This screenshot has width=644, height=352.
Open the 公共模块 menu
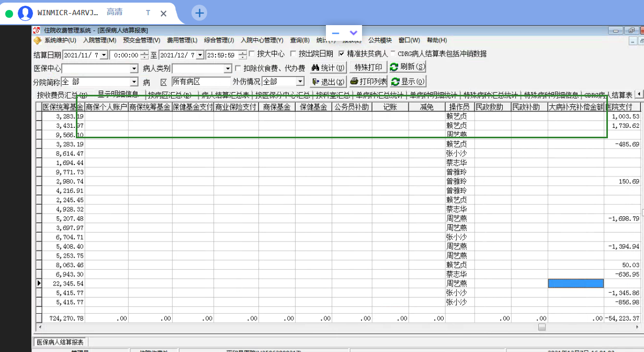click(x=380, y=40)
